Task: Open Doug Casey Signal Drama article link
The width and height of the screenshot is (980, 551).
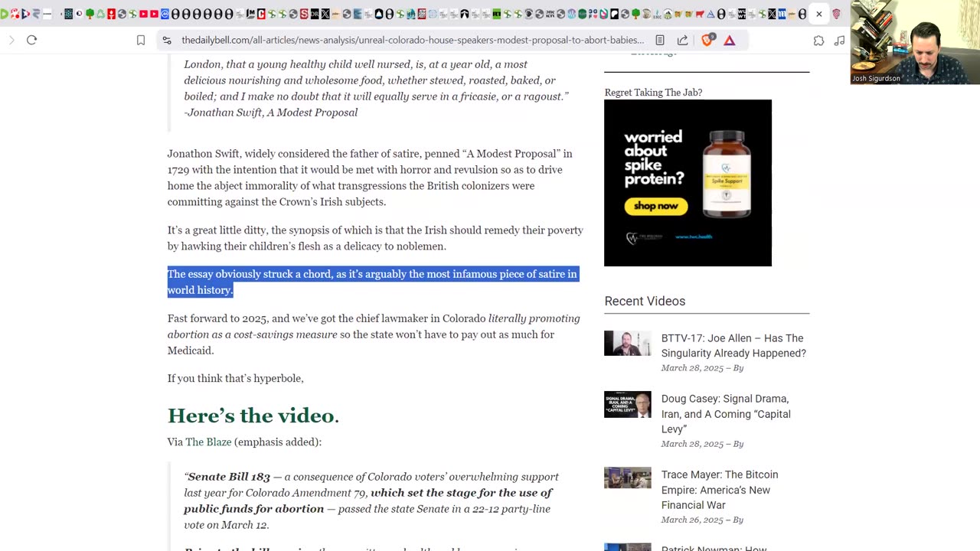Action: tap(726, 414)
